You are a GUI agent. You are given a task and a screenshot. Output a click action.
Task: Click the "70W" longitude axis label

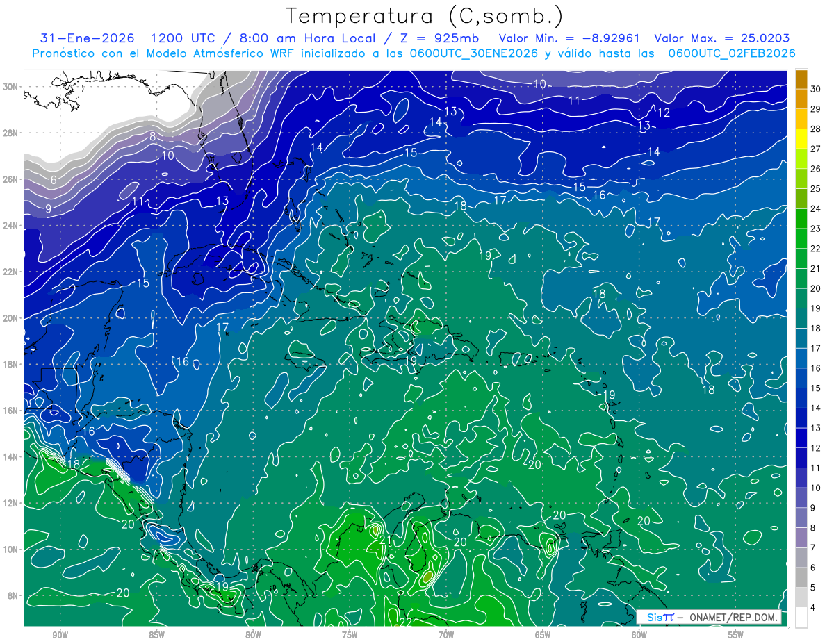(446, 635)
